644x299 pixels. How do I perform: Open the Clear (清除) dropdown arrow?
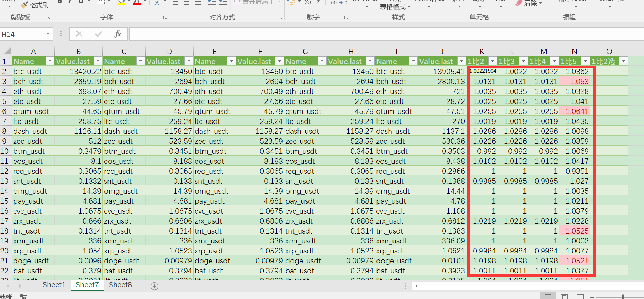tap(540, 4)
